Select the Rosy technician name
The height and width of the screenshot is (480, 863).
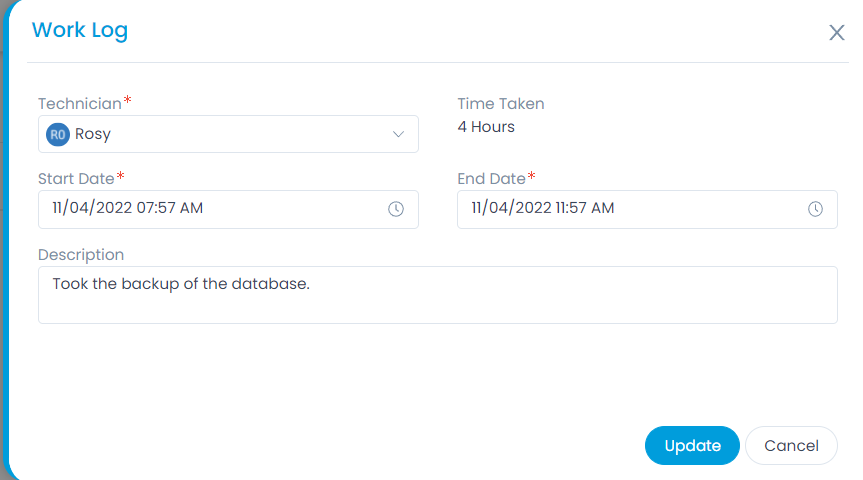[x=93, y=134]
